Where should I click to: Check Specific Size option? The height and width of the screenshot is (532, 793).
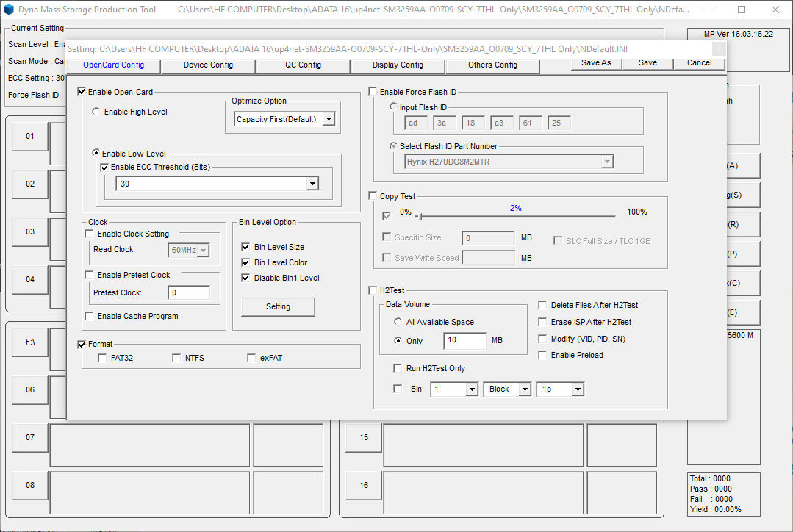click(x=387, y=237)
